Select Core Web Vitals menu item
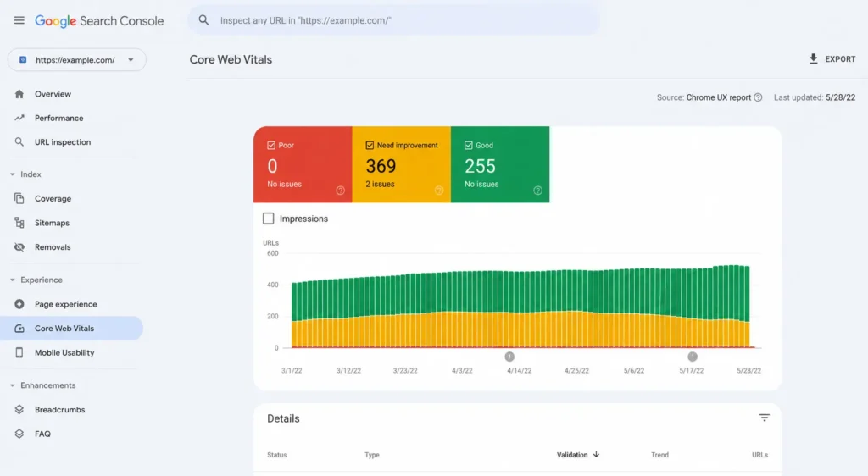This screenshot has height=476, width=868. tap(72, 329)
